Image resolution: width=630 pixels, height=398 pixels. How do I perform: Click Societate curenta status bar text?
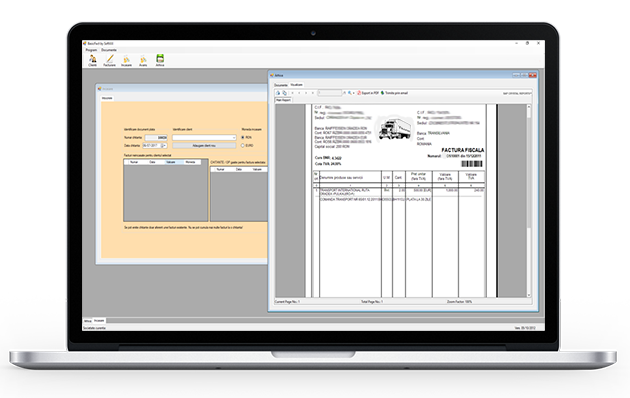(x=95, y=328)
